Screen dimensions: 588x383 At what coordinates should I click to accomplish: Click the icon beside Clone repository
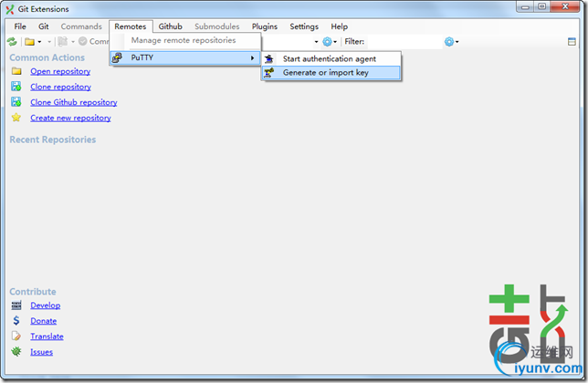pyautogui.click(x=16, y=87)
